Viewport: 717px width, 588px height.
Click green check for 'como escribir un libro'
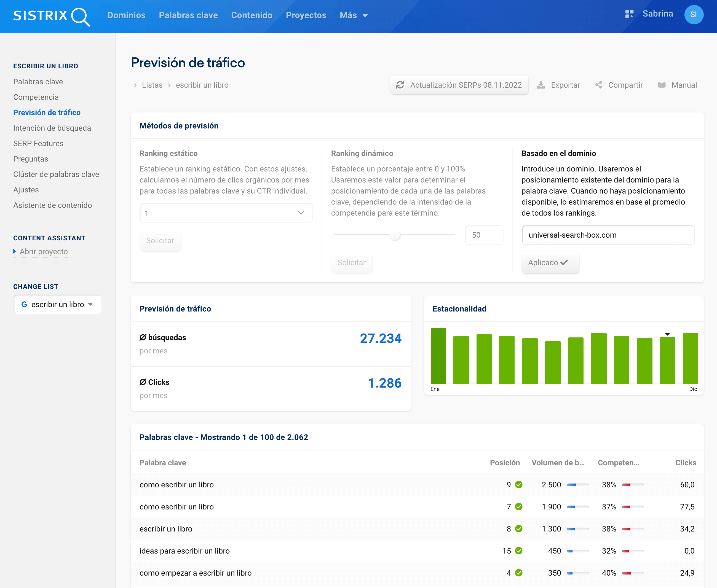518,485
